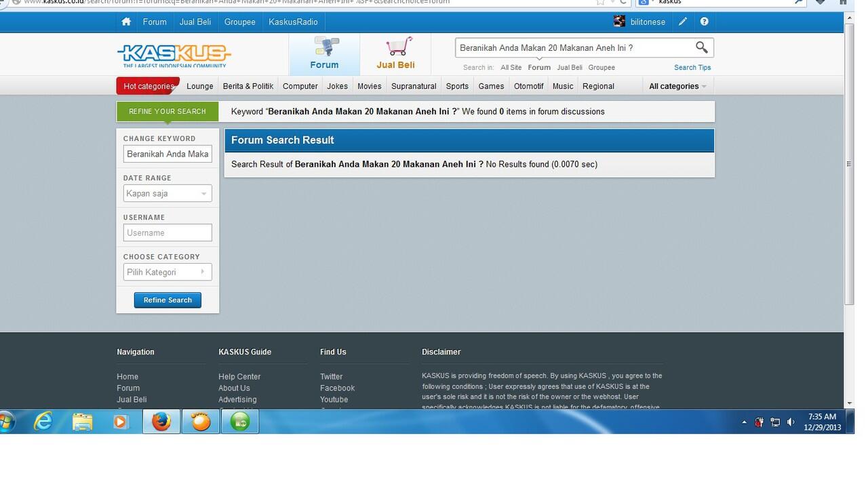Open Search Tips link
Image resolution: width=868 pixels, height=488 pixels.
pos(692,68)
